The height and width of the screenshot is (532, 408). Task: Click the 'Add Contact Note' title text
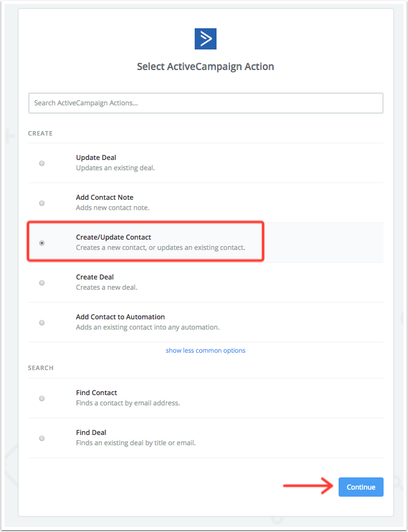click(105, 197)
